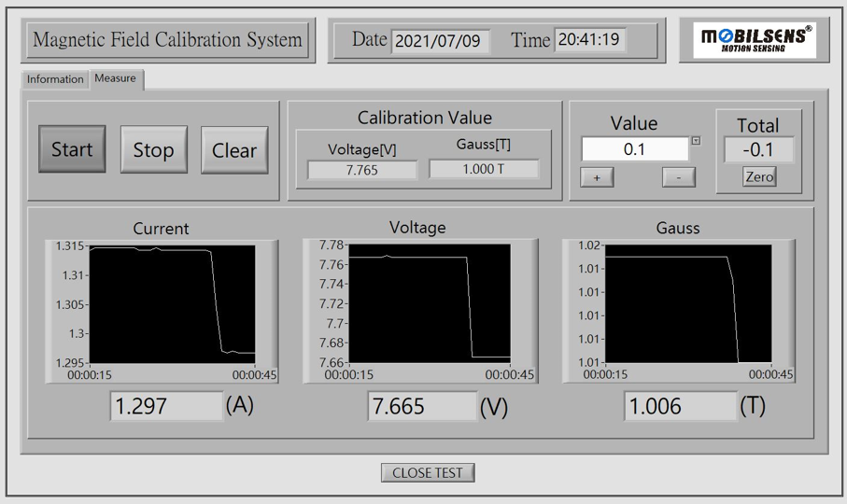Open the Value dropdown arrow
The image size is (847, 504).
(696, 142)
